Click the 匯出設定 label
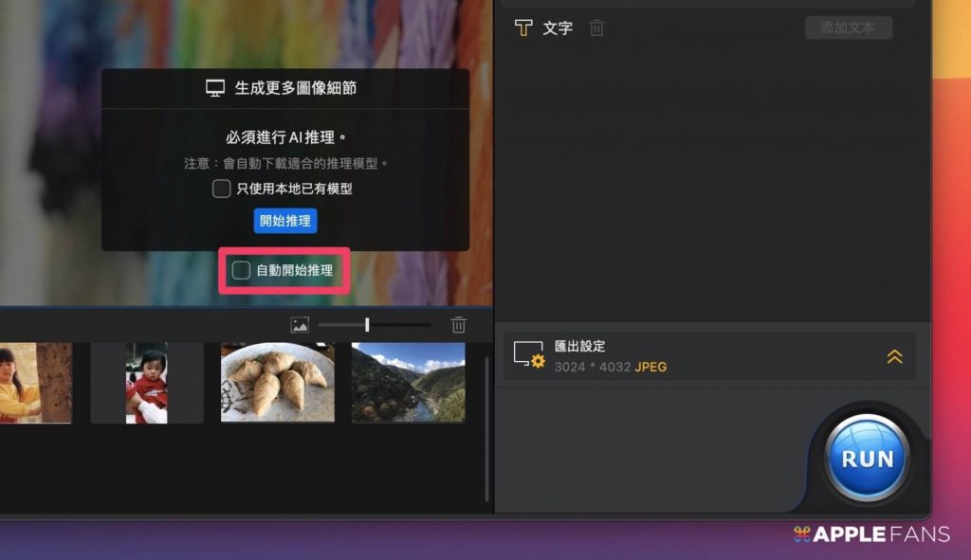Viewport: 971px width, 560px height. (579, 346)
